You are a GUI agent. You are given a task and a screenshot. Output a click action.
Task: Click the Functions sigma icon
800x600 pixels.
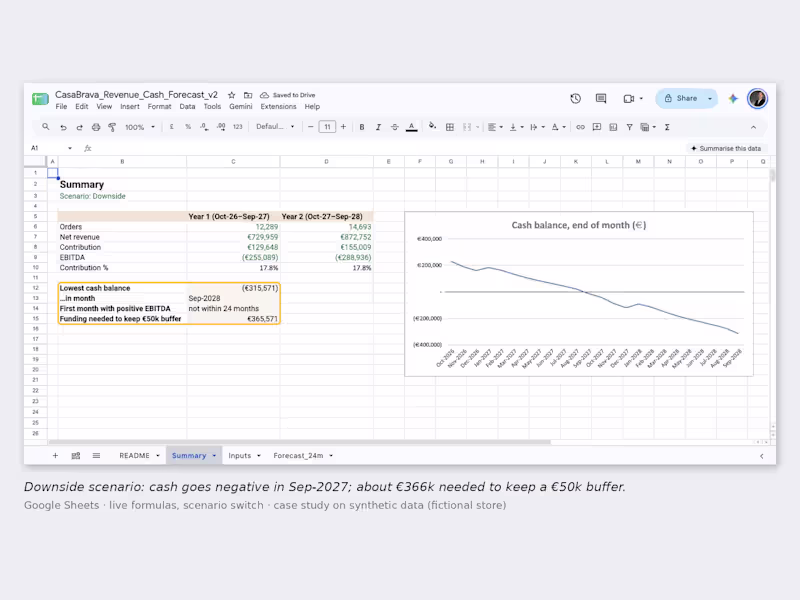(x=667, y=127)
